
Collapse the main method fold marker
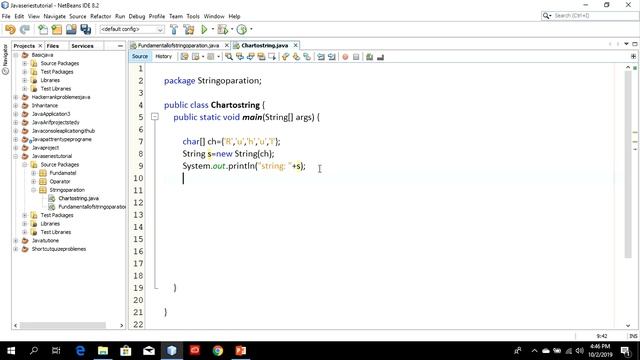(x=155, y=117)
